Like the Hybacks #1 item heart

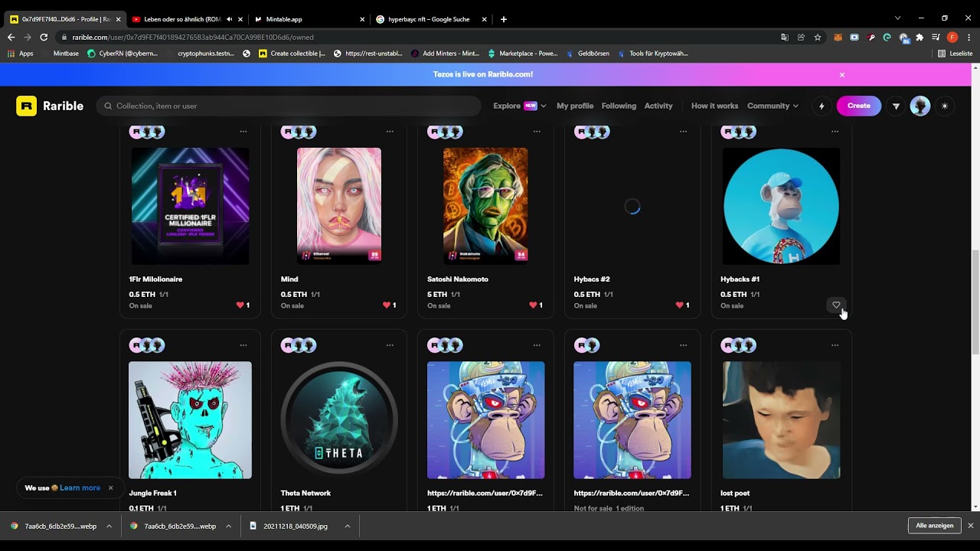point(836,305)
